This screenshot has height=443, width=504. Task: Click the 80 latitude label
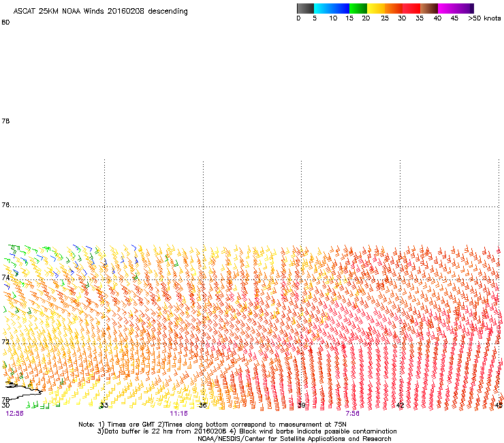(x=5, y=22)
